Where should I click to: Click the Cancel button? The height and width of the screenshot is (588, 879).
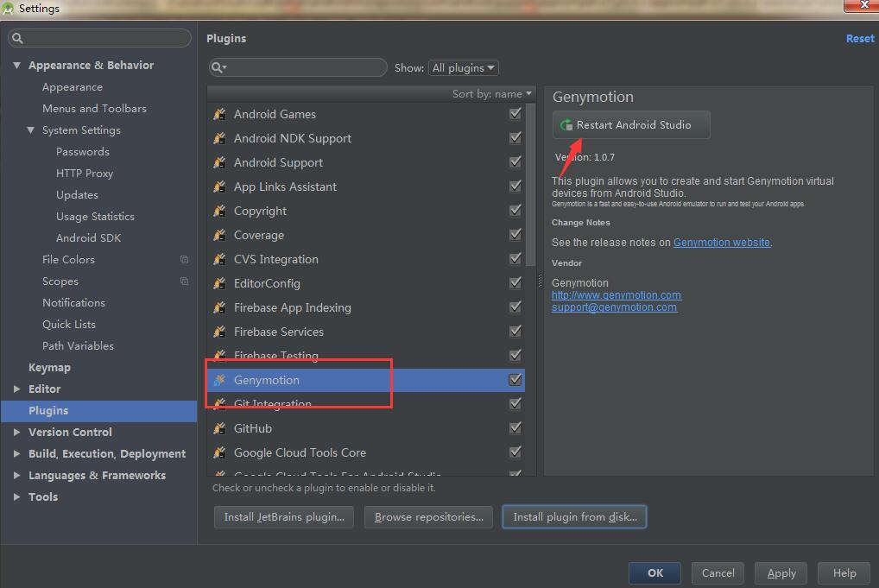pyautogui.click(x=718, y=572)
